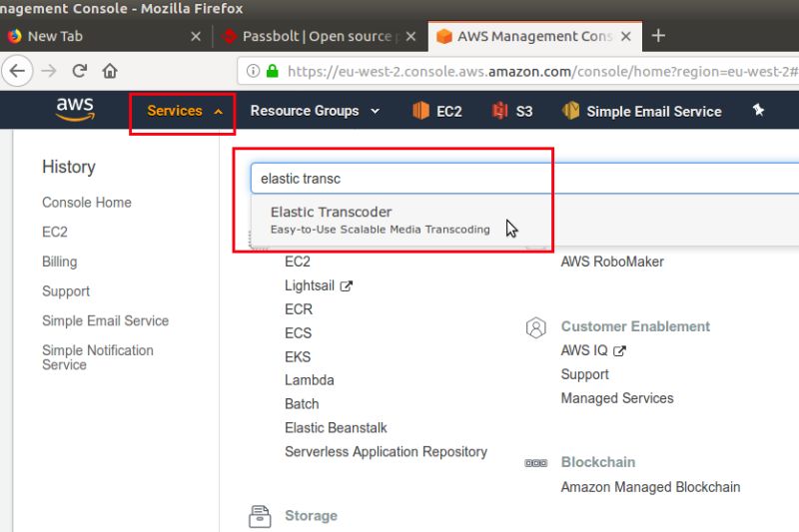Open the EC2 shortcut icon in navbar
This screenshot has height=532, width=799.
pos(420,111)
